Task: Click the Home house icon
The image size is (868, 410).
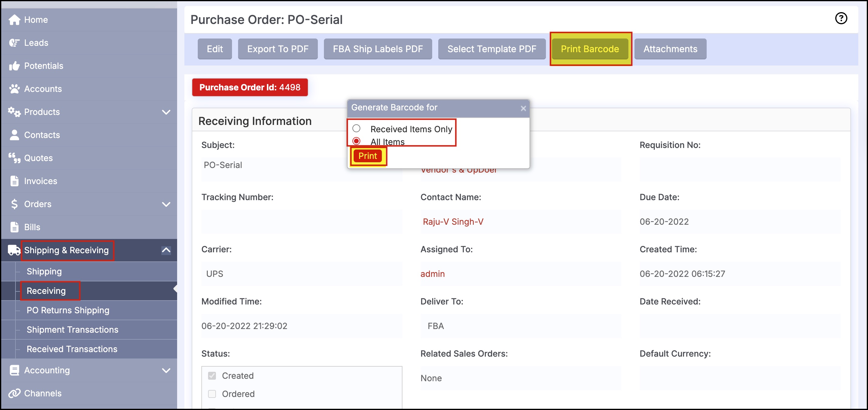Action: (14, 20)
